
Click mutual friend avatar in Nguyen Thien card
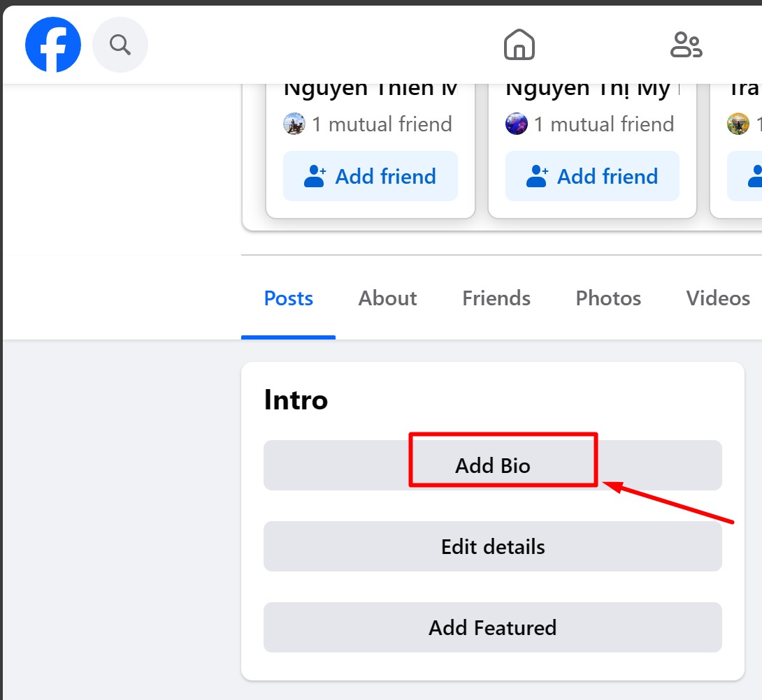(x=294, y=124)
